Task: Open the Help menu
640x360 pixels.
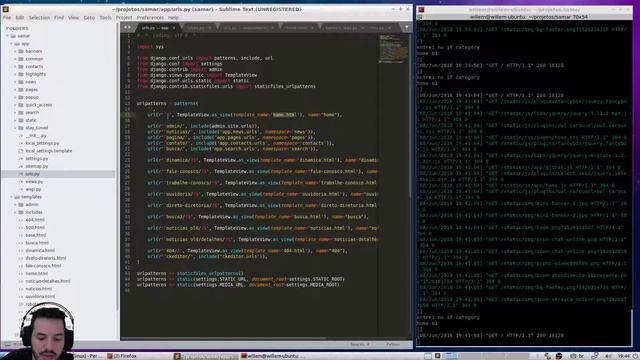Action: coord(173,18)
